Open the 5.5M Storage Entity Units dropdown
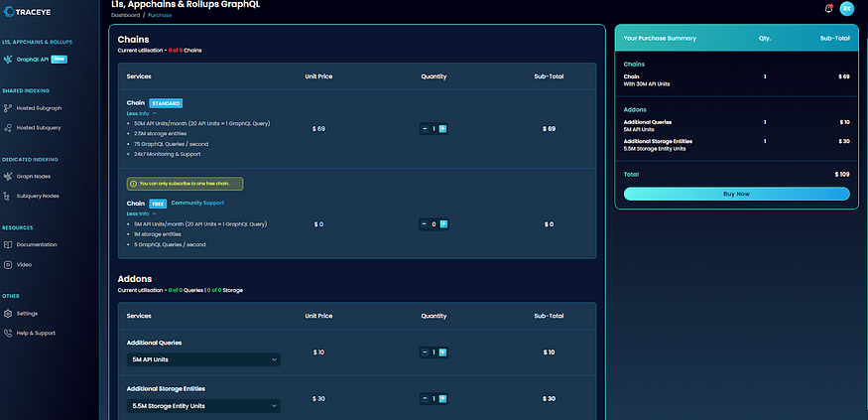Screen dimensions: 868x420 pyautogui.click(x=203, y=406)
